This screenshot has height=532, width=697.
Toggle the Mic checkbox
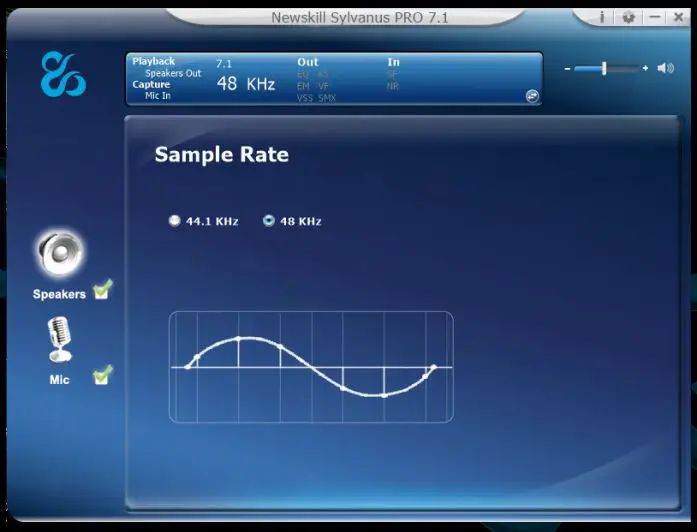pos(102,376)
